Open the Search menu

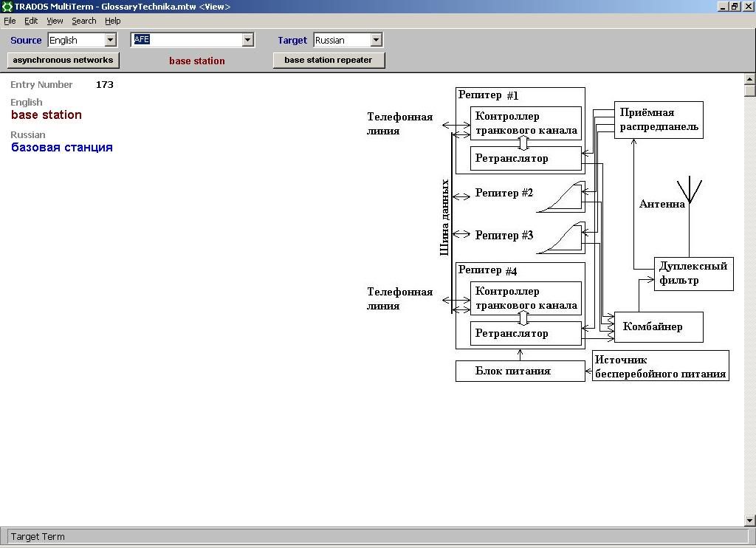[x=84, y=21]
